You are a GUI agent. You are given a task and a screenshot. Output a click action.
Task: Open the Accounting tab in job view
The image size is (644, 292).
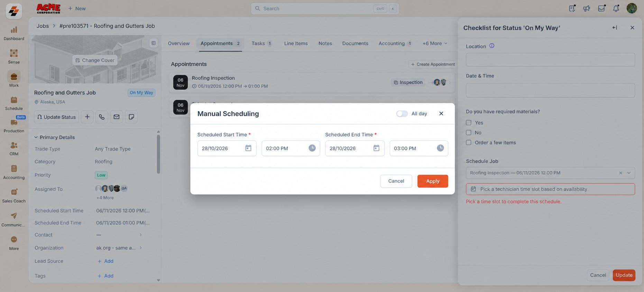click(x=395, y=43)
